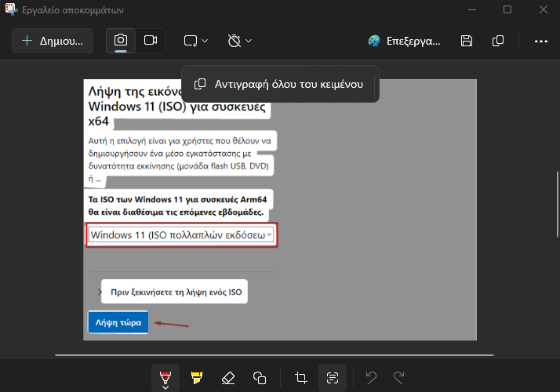560x392 pixels.
Task: Click the heading line x64
Action: coord(99,122)
